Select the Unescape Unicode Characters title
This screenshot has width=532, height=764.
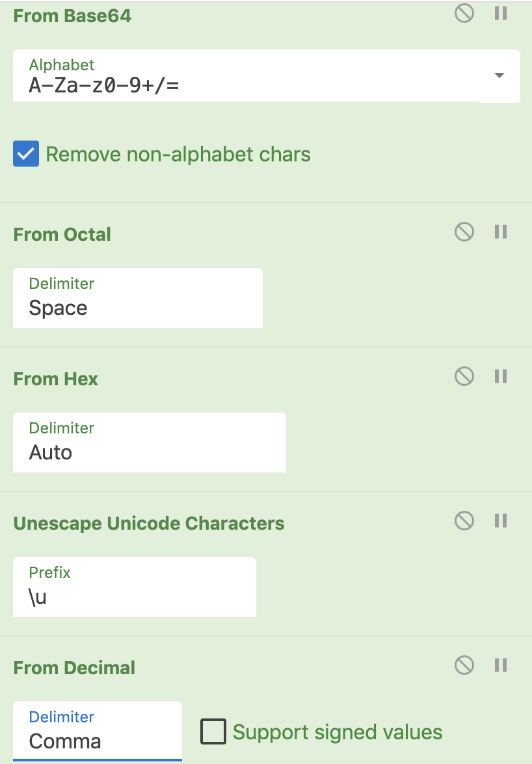tap(149, 524)
